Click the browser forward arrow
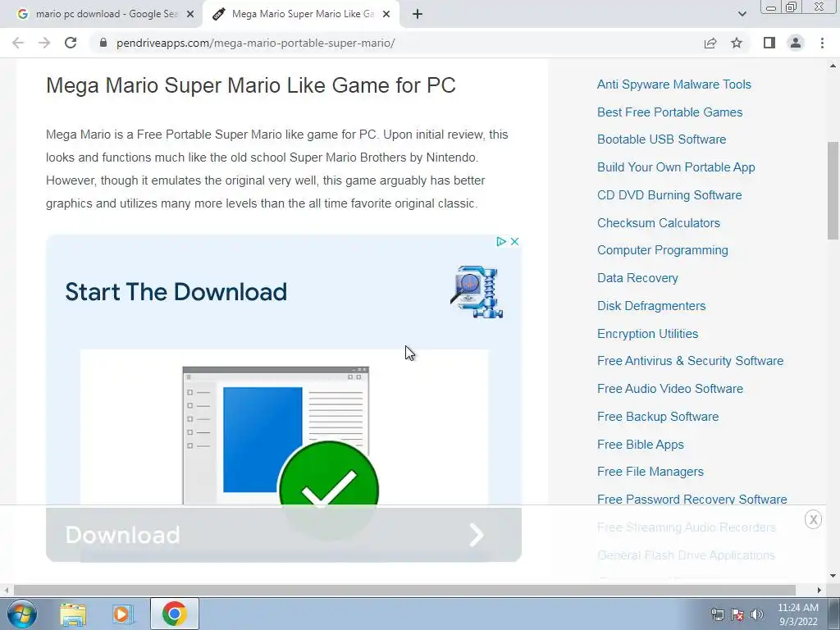This screenshot has height=630, width=840. tap(44, 43)
